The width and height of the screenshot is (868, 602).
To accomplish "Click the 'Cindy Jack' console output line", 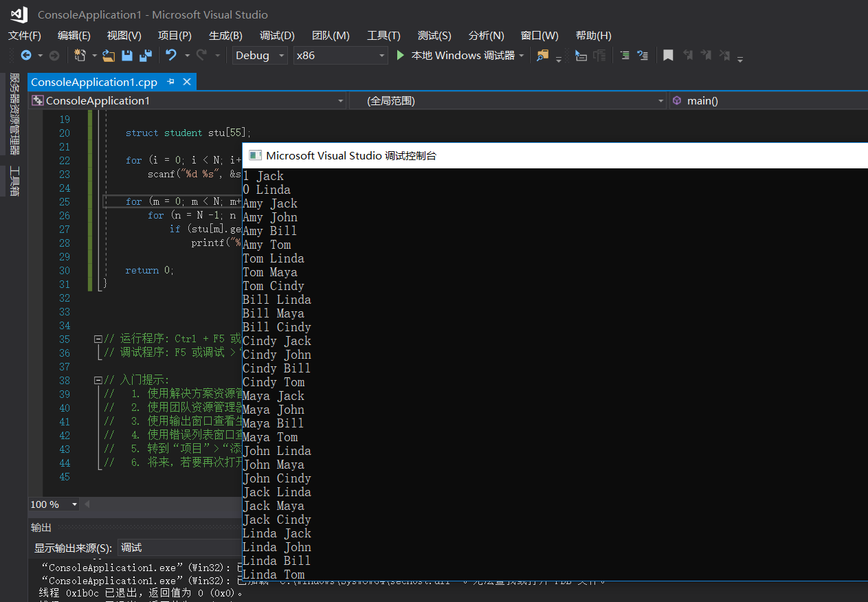I will [x=277, y=341].
